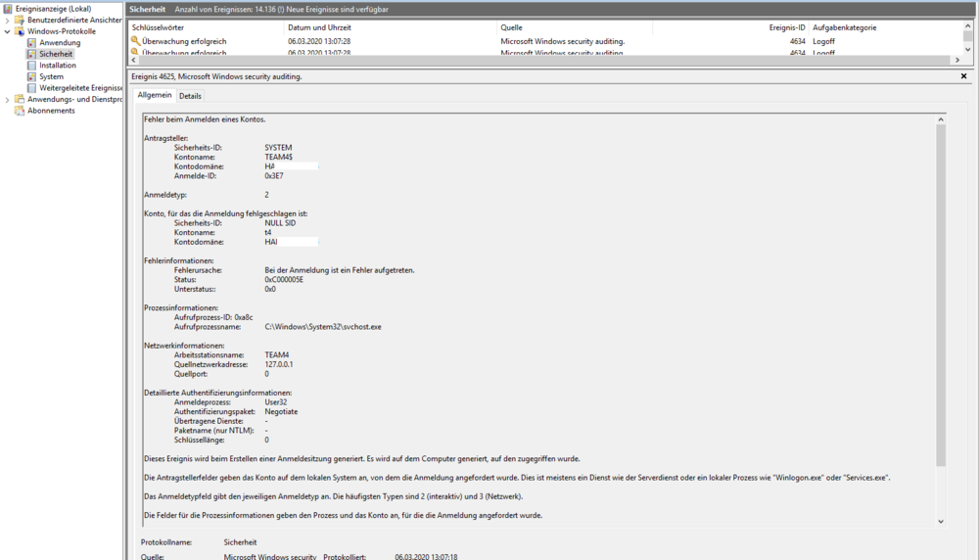Sort events by Datum und Uhrzeit column

click(318, 27)
